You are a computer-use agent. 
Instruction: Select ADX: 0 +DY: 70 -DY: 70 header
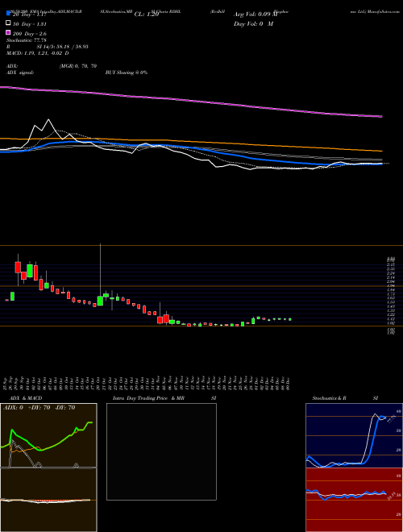[39, 408]
